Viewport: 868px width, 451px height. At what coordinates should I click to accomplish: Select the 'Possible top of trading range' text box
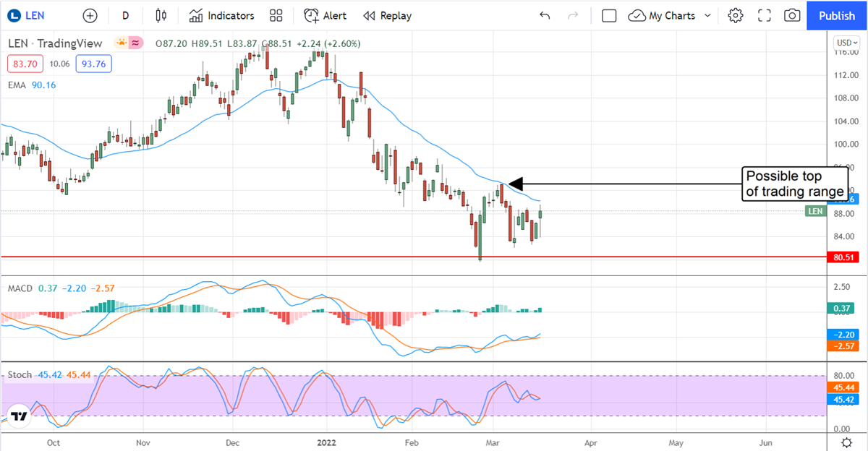click(796, 184)
